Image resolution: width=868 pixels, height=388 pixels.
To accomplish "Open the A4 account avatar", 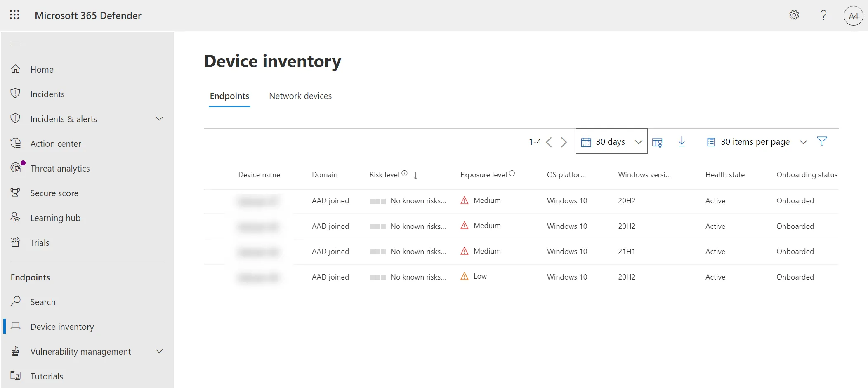I will (854, 16).
